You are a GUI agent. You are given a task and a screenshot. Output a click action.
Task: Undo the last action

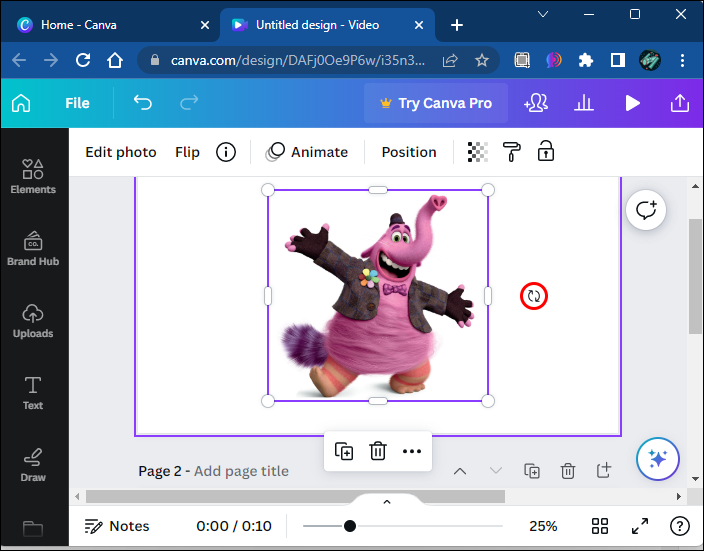tap(143, 103)
